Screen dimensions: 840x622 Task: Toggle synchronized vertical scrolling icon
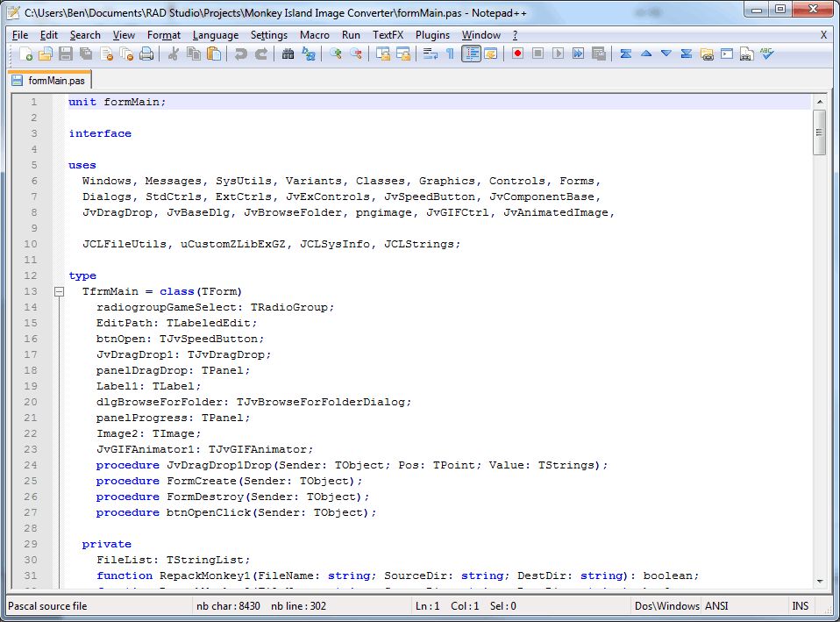click(382, 54)
